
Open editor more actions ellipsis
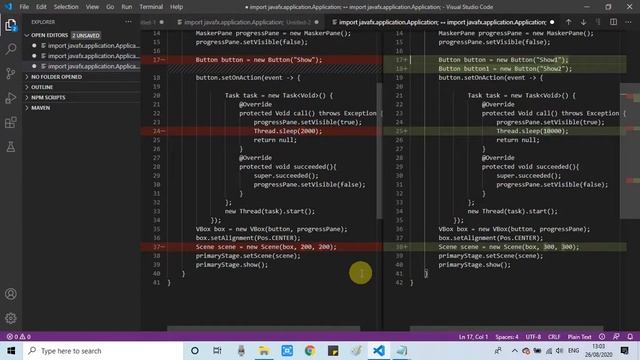coord(629,22)
